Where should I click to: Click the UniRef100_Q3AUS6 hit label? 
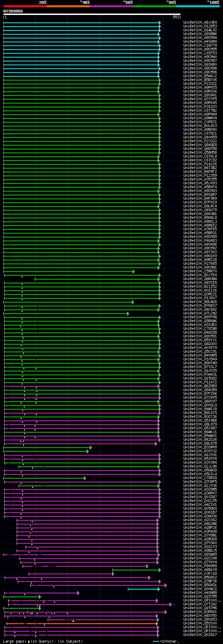click(x=200, y=516)
